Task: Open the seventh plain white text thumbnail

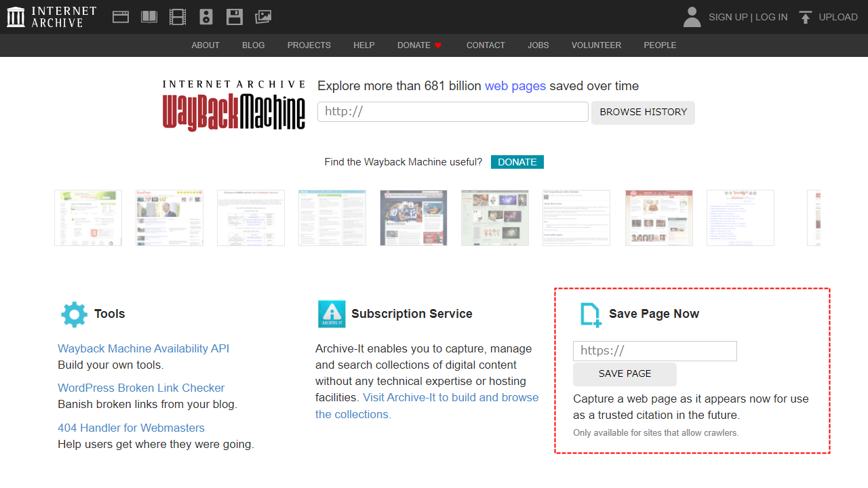Action: coord(576,218)
